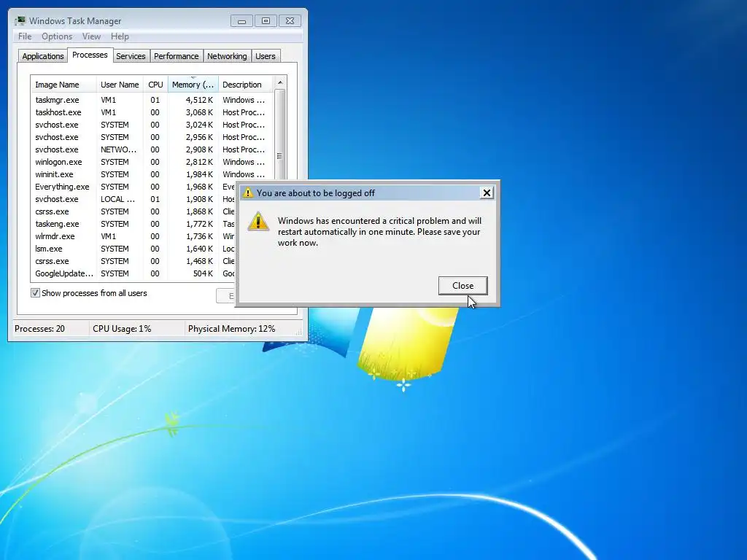Screen dimensions: 747x560
Task: Toggle Show processes from all users checkbox
Action: pos(35,293)
